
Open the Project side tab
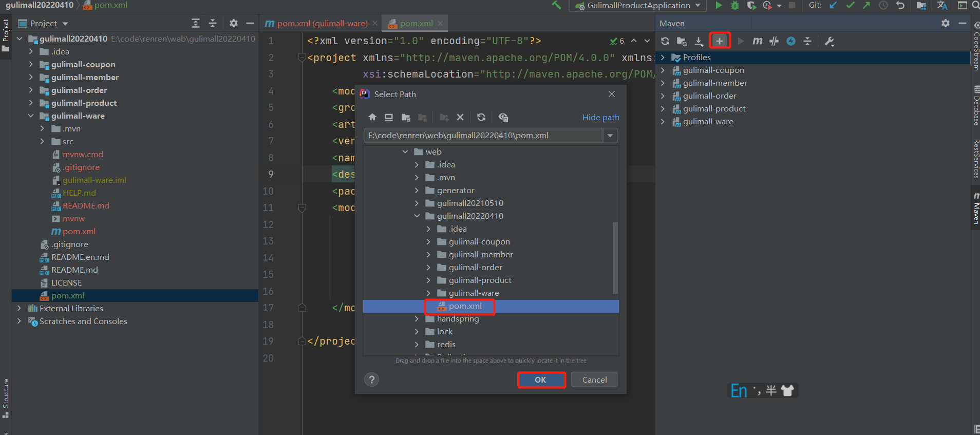(x=6, y=35)
